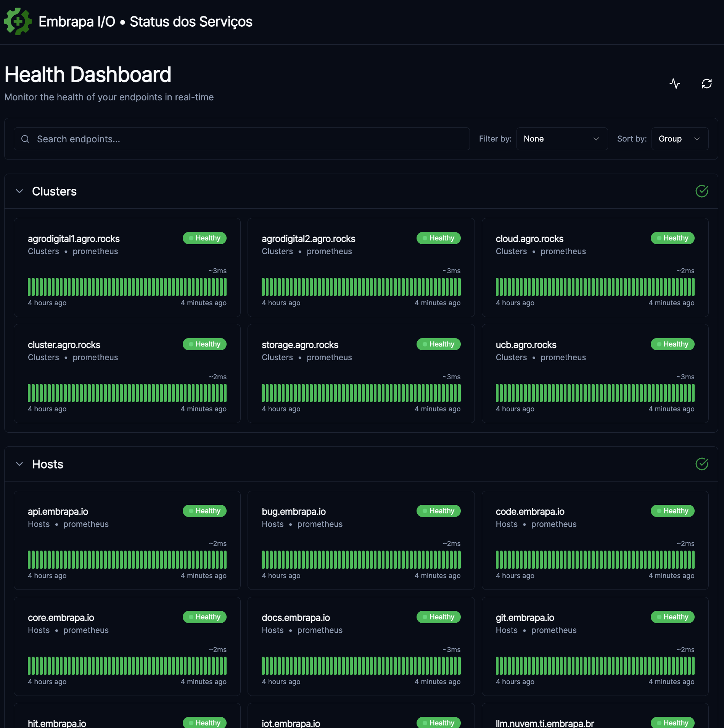Click Healthy badge on agrodigital2.agro.rocks card
Screen dimensions: 724x728
pyautogui.click(x=438, y=238)
